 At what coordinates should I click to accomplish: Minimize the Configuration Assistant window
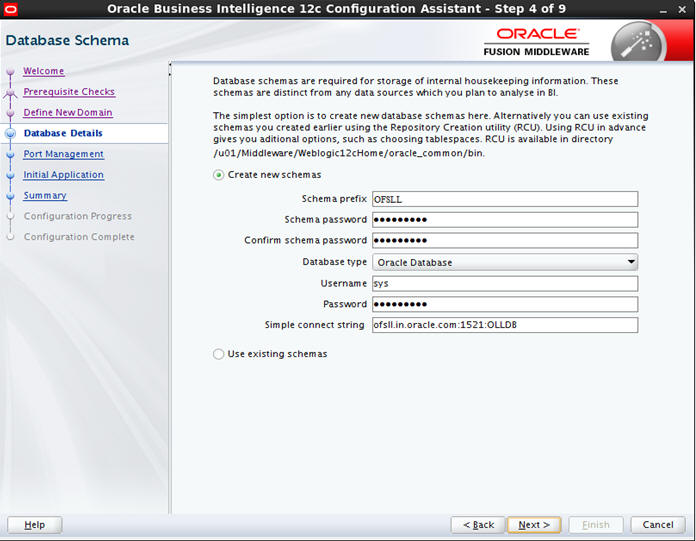[x=663, y=10]
